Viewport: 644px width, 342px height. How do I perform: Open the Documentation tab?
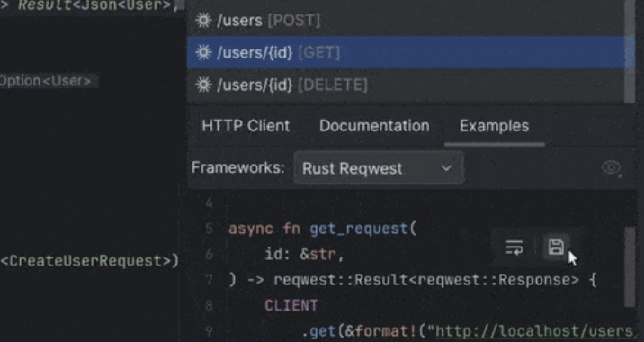(374, 126)
